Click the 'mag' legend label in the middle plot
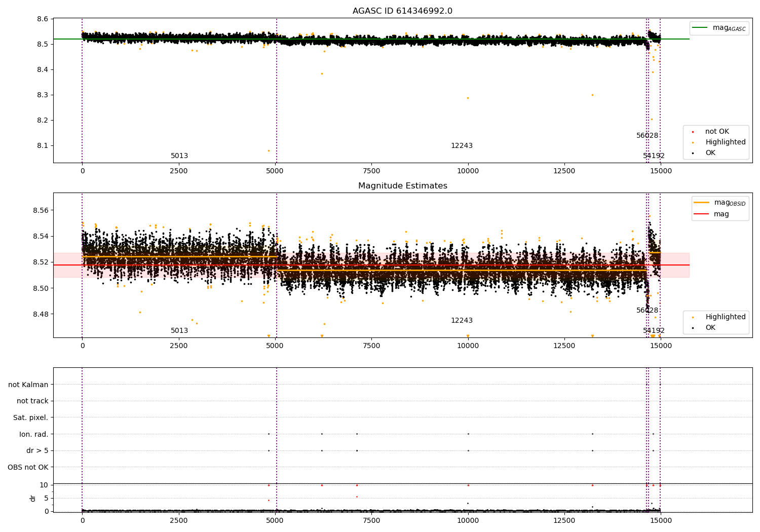The image size is (760, 532). [x=721, y=214]
